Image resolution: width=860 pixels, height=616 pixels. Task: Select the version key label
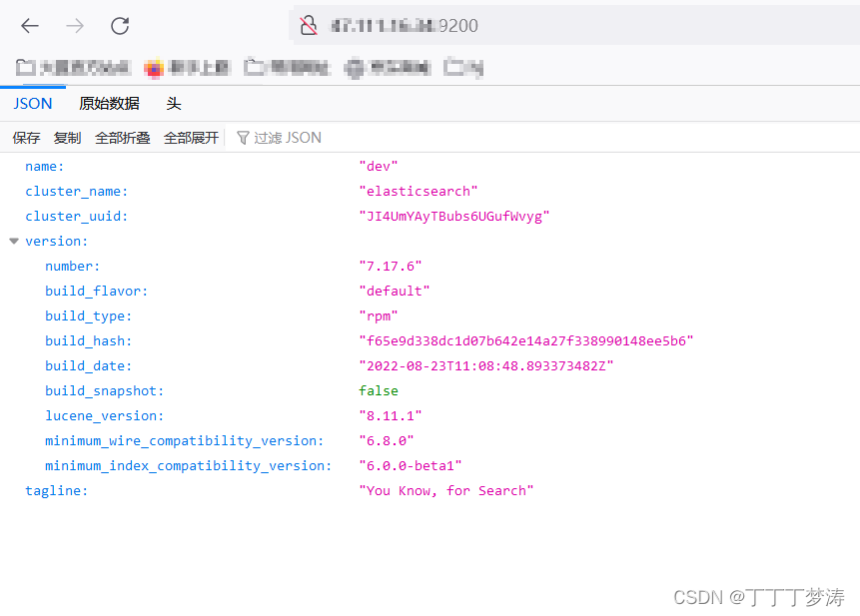click(57, 242)
